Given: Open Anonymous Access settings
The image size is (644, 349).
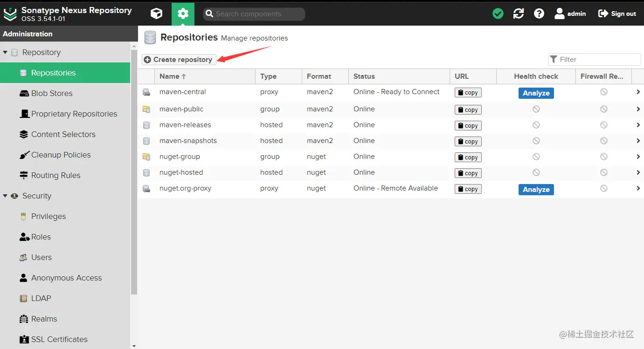Looking at the screenshot, I should click(x=65, y=278).
